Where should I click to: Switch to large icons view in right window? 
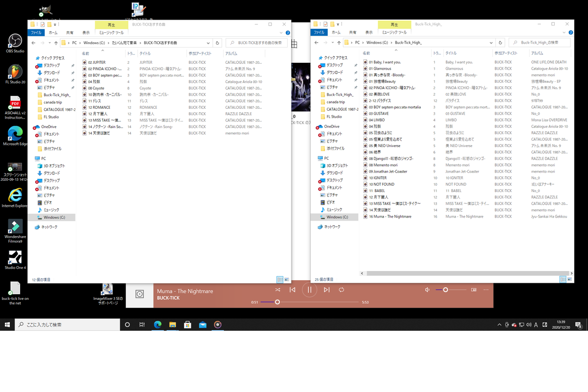[x=570, y=279]
